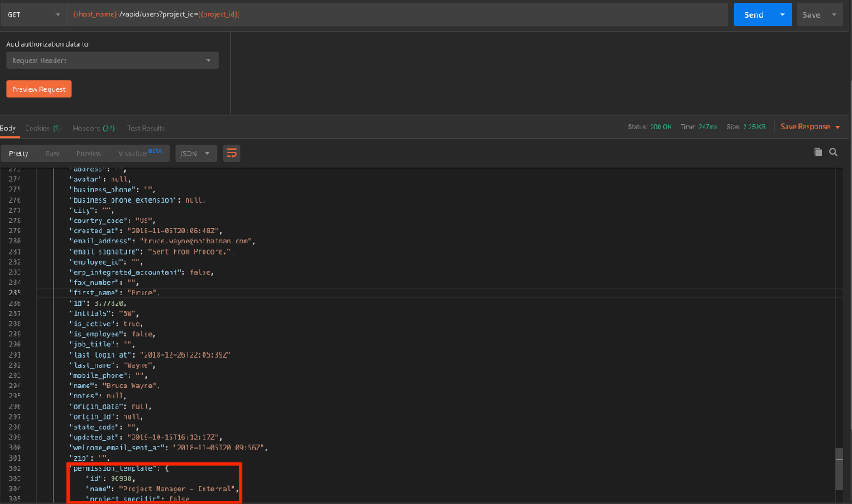Select the Pretty view mode
The image size is (852, 504).
click(19, 153)
